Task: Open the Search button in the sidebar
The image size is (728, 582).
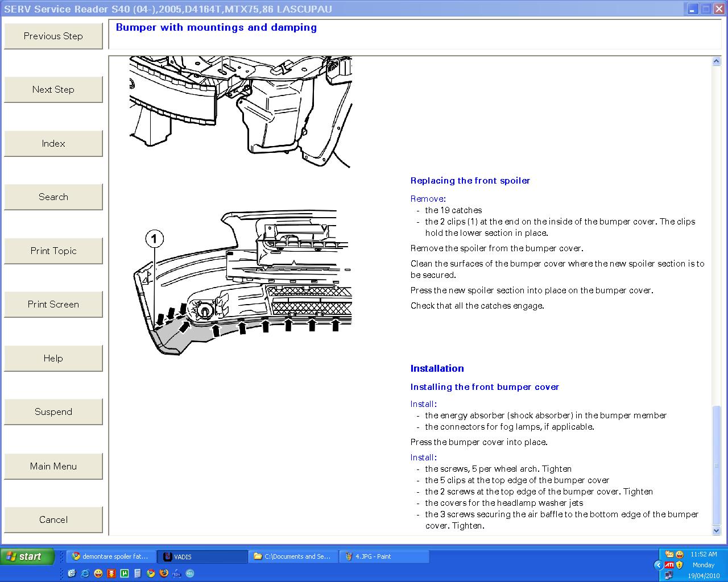Action: pyautogui.click(x=53, y=197)
